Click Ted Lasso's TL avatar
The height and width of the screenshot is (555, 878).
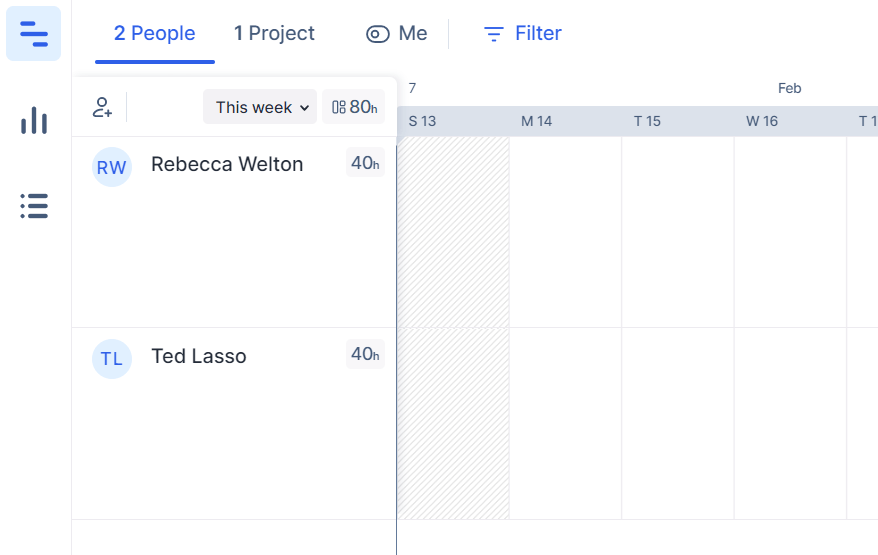[x=111, y=358]
